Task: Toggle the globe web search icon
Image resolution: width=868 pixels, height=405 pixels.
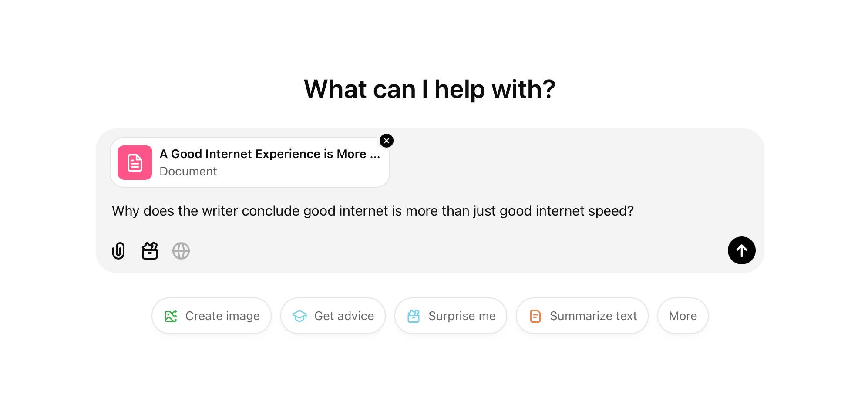Action: (181, 251)
